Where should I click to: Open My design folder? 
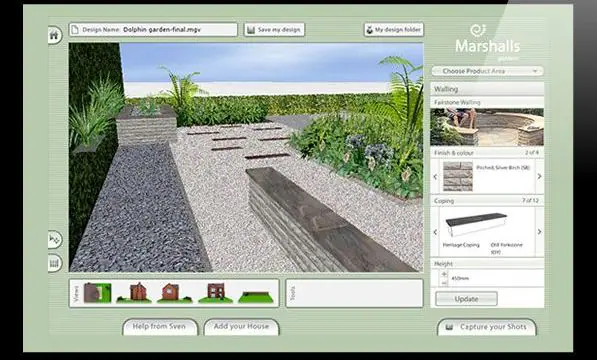pos(394,30)
